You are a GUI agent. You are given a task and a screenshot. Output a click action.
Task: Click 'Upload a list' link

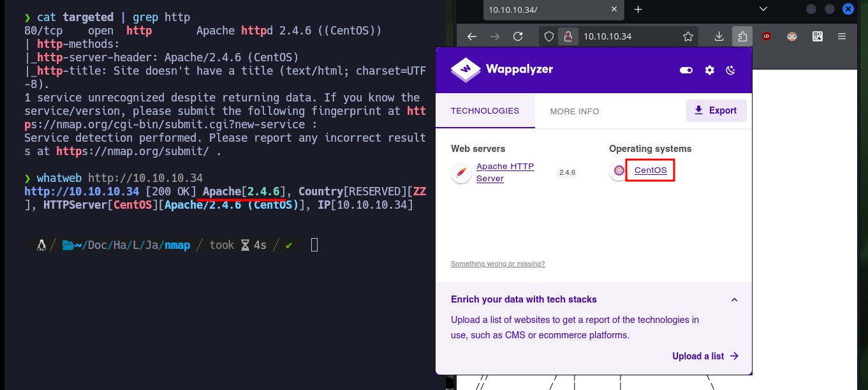pyautogui.click(x=705, y=356)
